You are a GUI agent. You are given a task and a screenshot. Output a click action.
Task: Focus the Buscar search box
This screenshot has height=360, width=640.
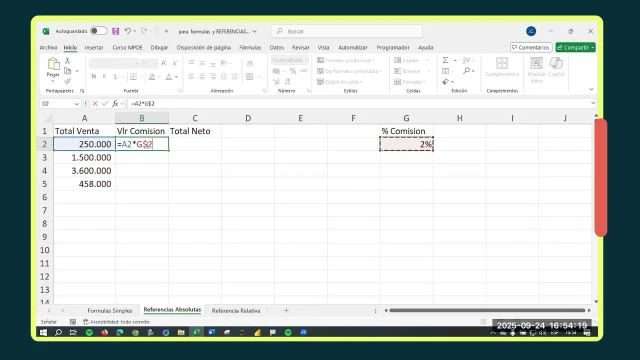point(347,31)
